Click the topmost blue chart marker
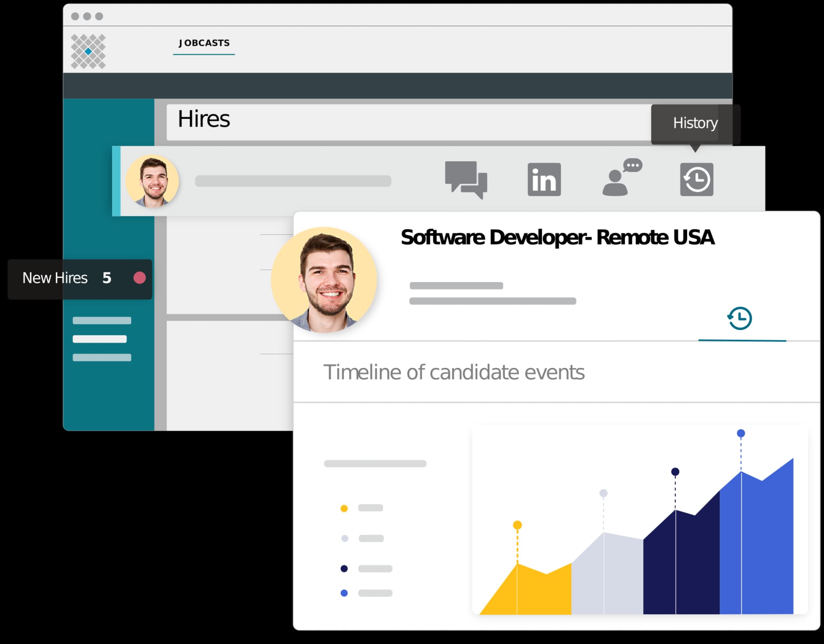 pos(741,433)
